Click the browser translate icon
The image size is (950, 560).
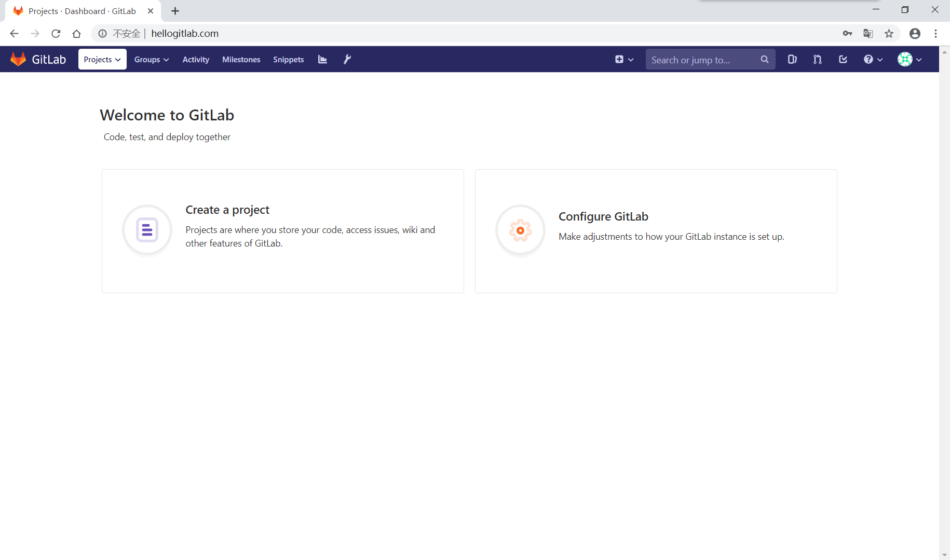pyautogui.click(x=868, y=34)
